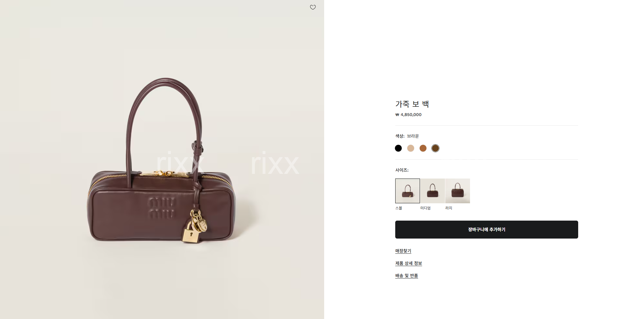Image resolution: width=644 pixels, height=319 pixels.
Task: Click the 미디엄 size label
Action: click(x=425, y=208)
